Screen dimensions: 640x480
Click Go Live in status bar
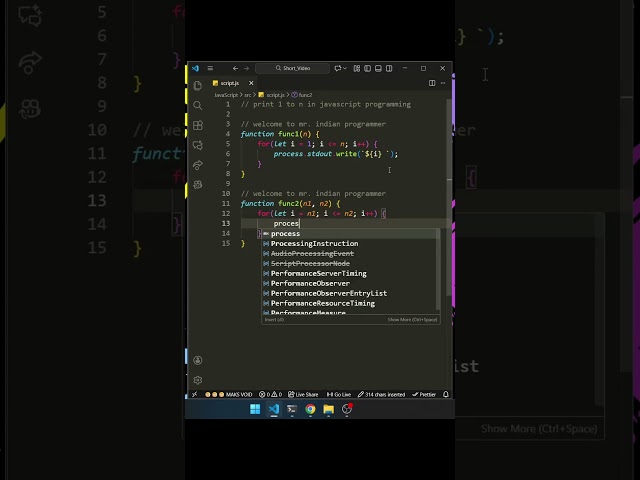pyautogui.click(x=339, y=394)
